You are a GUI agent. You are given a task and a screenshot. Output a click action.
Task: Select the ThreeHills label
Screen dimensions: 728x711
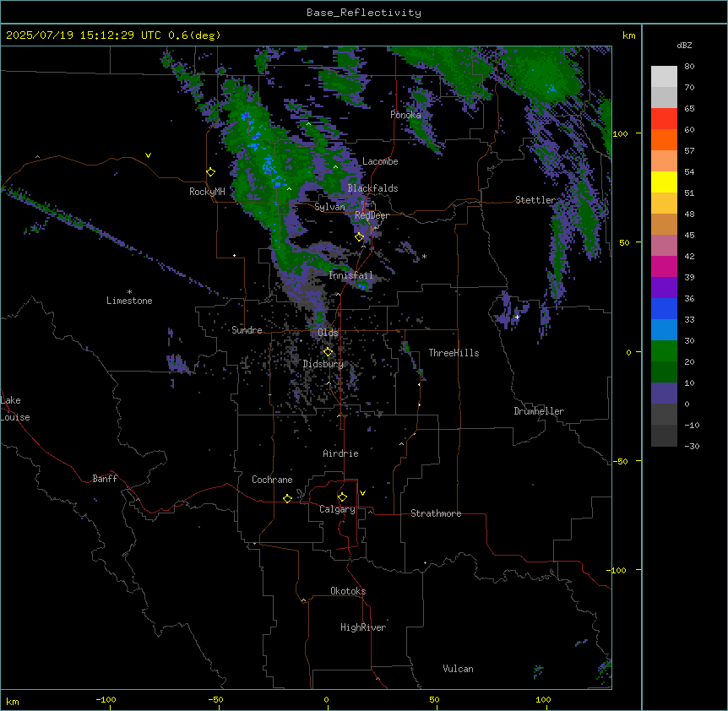[x=454, y=353]
